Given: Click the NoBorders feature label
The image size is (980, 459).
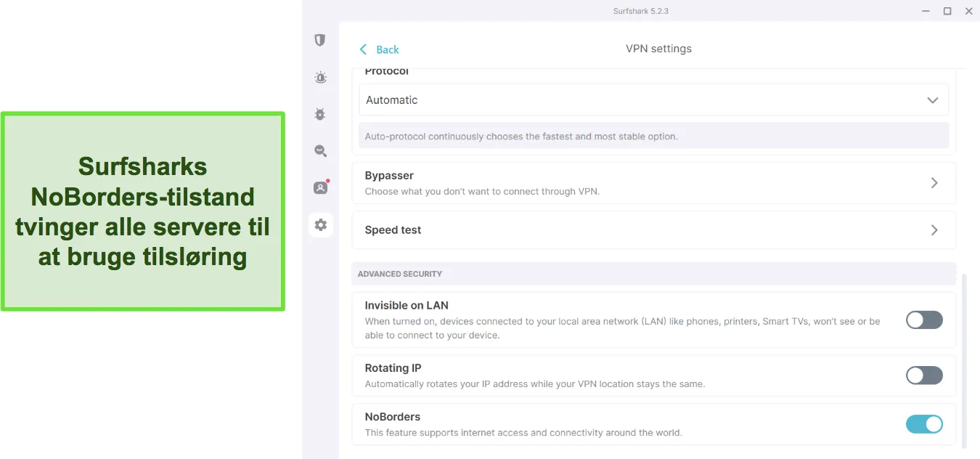Looking at the screenshot, I should pyautogui.click(x=393, y=417).
